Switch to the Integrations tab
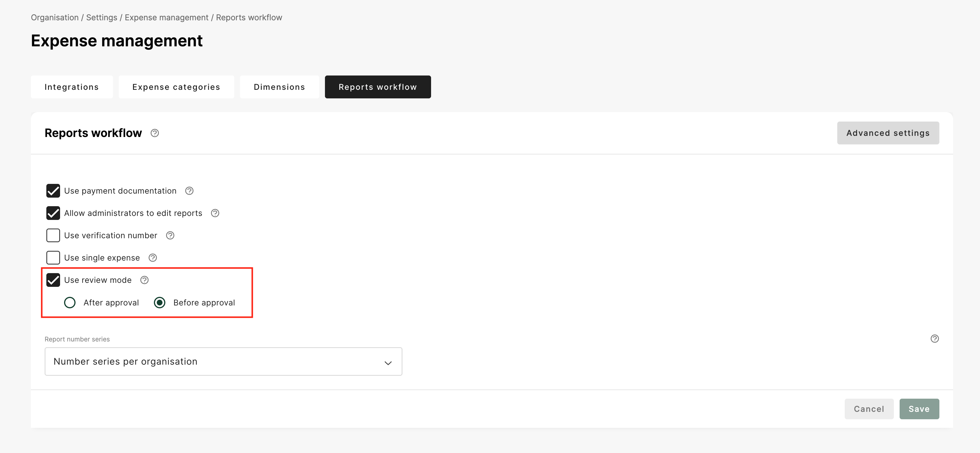This screenshot has height=453, width=980. (72, 87)
